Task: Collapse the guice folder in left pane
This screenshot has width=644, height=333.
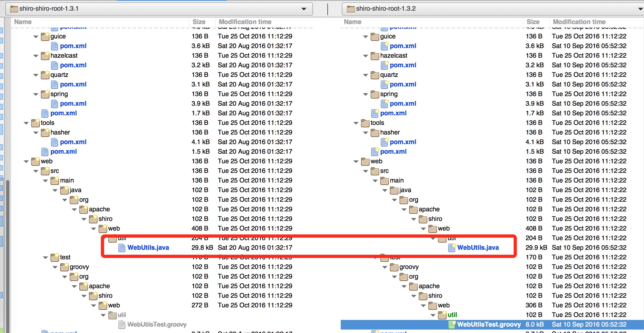Action: (36, 37)
